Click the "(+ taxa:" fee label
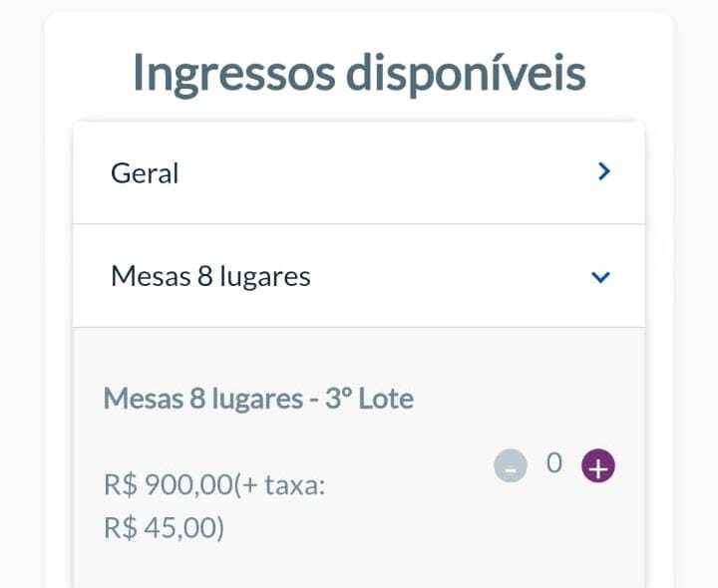Image resolution: width=718 pixels, height=588 pixels. click(x=280, y=485)
